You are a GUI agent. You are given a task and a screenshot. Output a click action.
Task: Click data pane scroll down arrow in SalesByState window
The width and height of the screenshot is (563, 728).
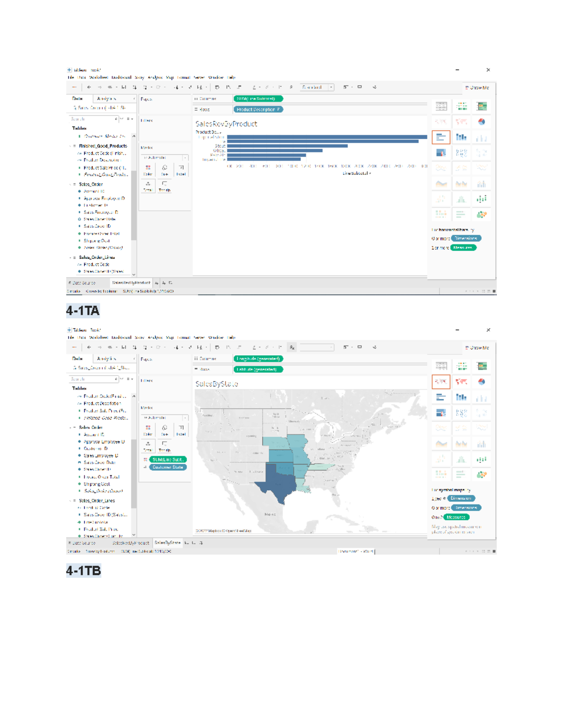(x=134, y=535)
